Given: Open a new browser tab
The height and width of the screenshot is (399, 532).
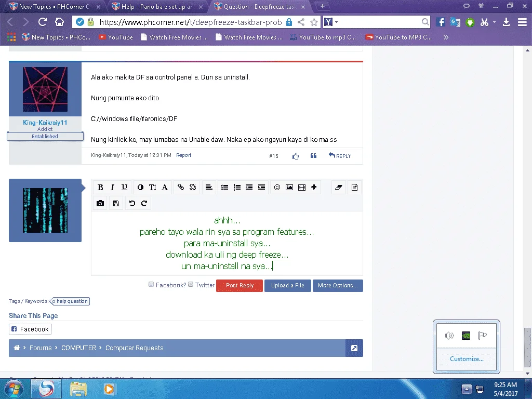Looking at the screenshot, I should (322, 6).
